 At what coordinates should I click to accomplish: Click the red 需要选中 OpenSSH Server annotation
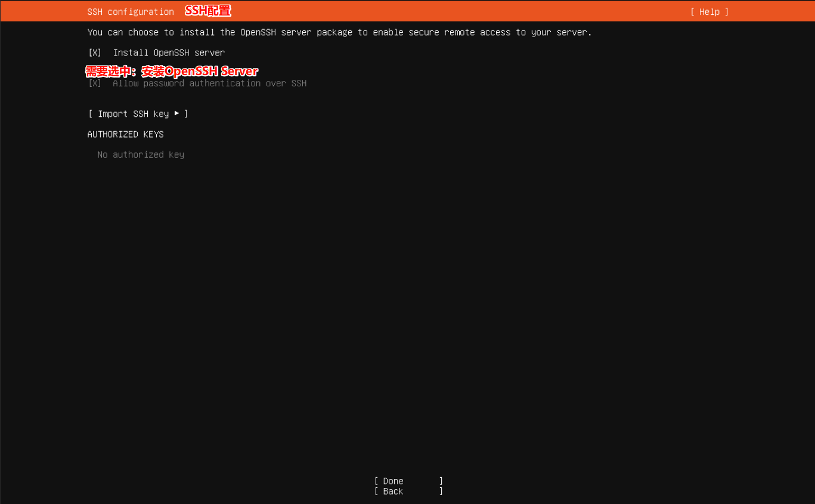click(x=172, y=71)
